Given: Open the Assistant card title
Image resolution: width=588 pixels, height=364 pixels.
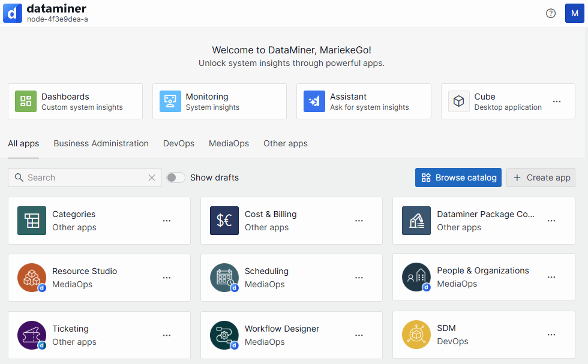Looking at the screenshot, I should (x=348, y=97).
